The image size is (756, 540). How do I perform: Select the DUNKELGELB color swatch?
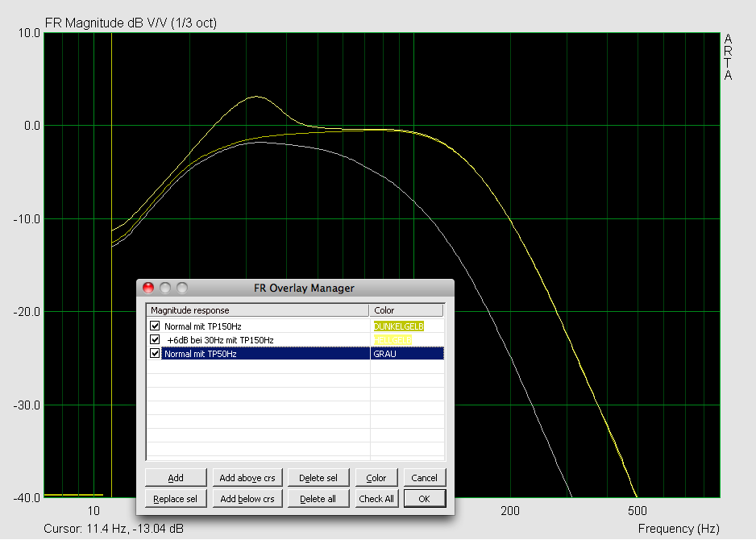[x=399, y=326]
